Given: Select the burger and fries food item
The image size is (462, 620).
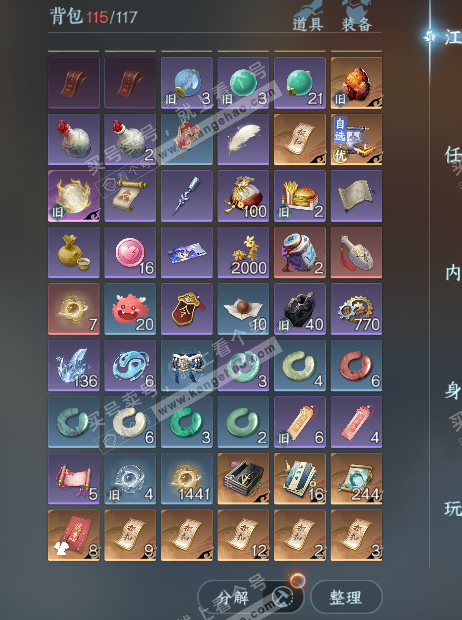Looking at the screenshot, I should click(300, 196).
